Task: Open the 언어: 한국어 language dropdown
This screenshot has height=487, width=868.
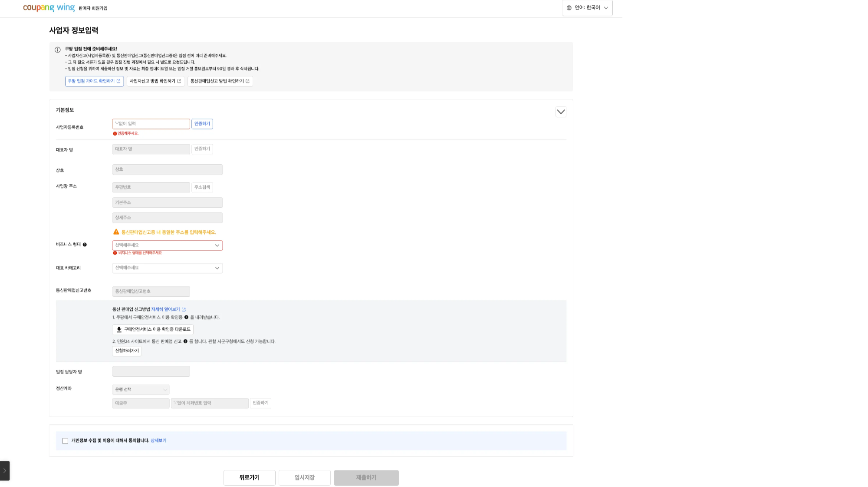Action: coord(588,8)
